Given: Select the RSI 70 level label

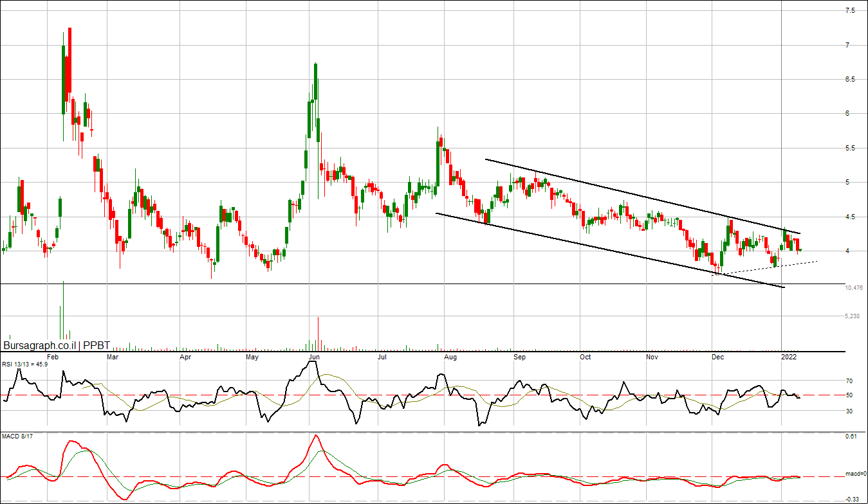Looking at the screenshot, I should click(x=850, y=381).
